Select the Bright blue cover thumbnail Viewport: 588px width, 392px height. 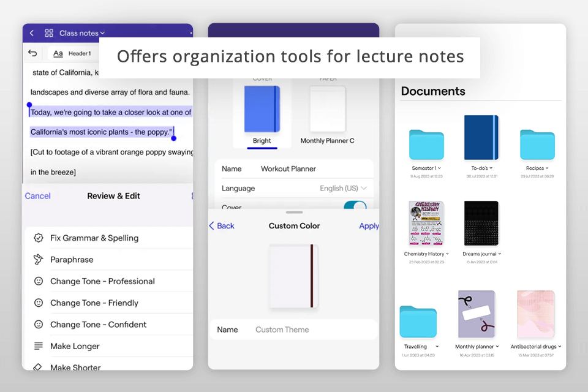pyautogui.click(x=262, y=109)
